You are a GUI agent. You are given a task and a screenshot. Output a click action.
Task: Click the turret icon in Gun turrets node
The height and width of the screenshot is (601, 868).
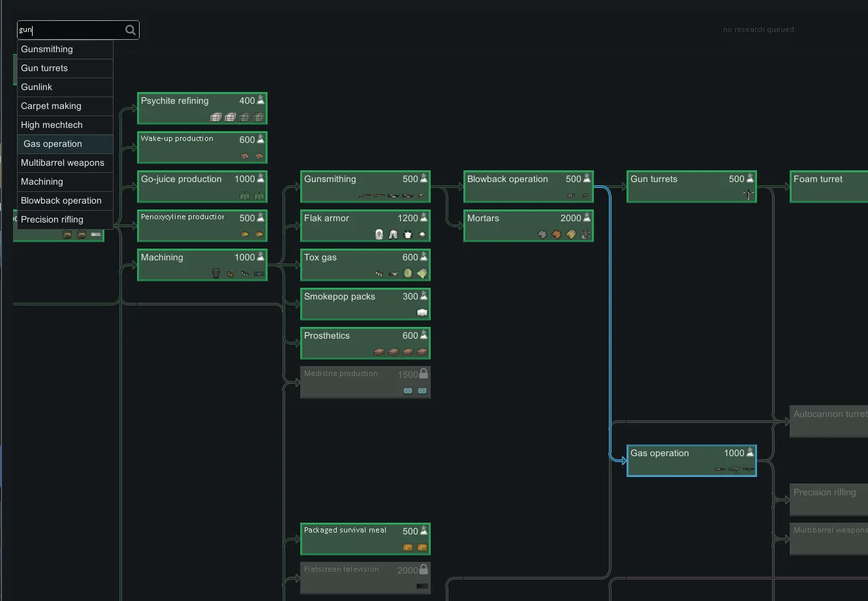(x=748, y=194)
